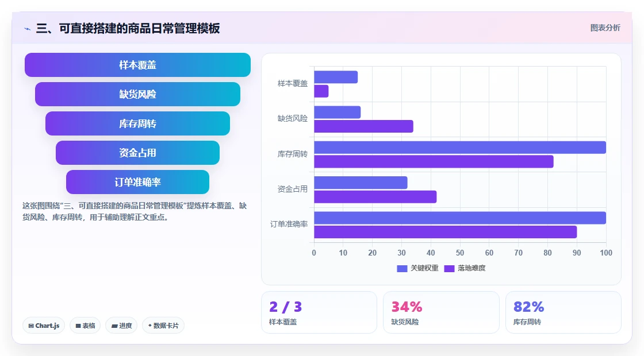
Task: Click 样本覆盖 关键权重 bar in chart
Action: 336,77
